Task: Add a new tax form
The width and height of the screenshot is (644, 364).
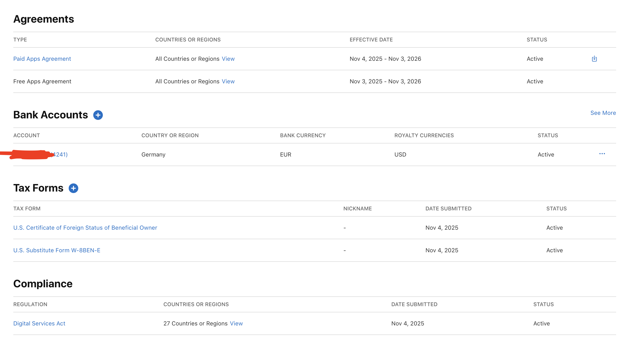Action: coord(73,188)
